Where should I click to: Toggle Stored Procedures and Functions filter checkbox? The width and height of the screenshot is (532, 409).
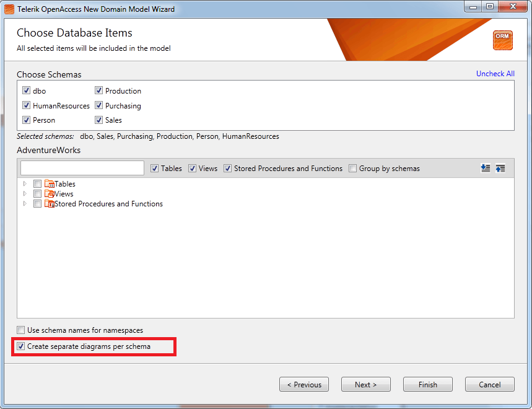(x=228, y=169)
